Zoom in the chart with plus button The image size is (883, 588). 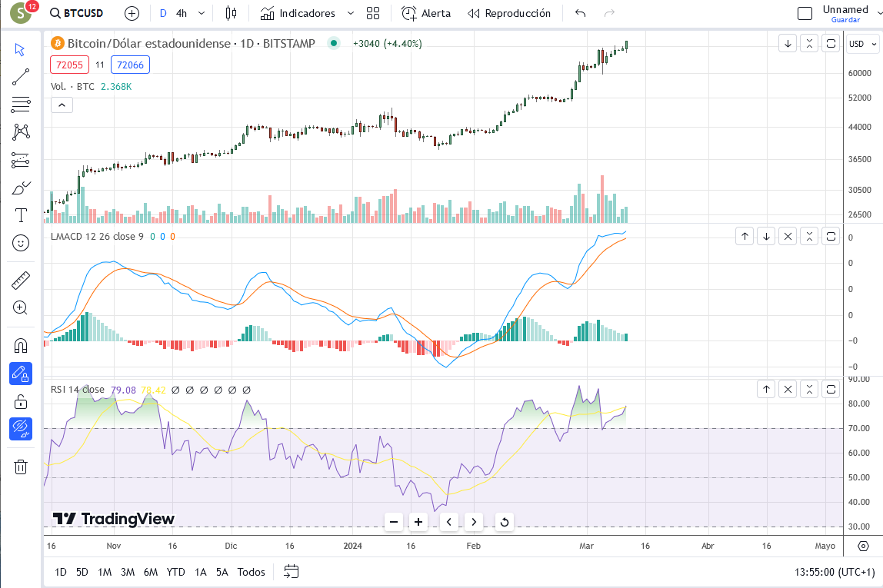click(x=418, y=522)
